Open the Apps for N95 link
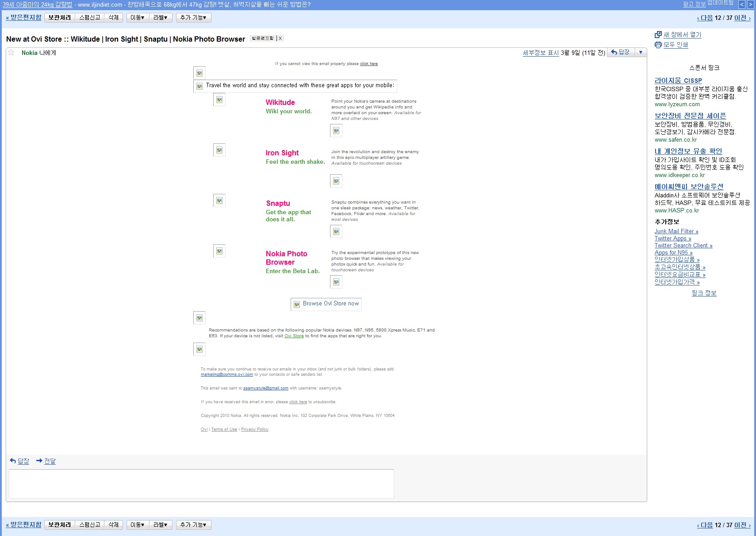The width and height of the screenshot is (756, 536). coord(674,253)
